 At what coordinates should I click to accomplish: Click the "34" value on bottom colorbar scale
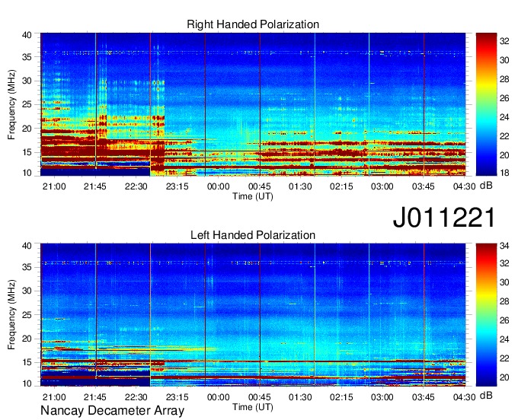click(x=504, y=246)
